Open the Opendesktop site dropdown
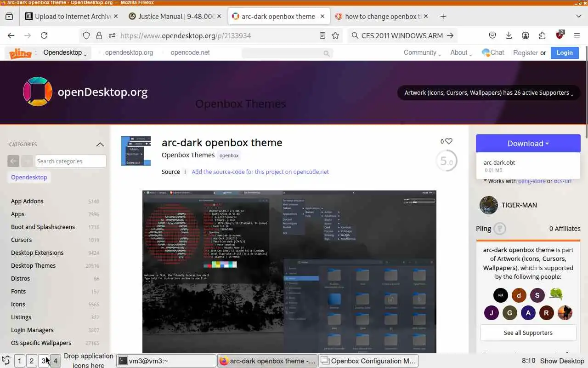The height and width of the screenshot is (368, 588). (65, 52)
